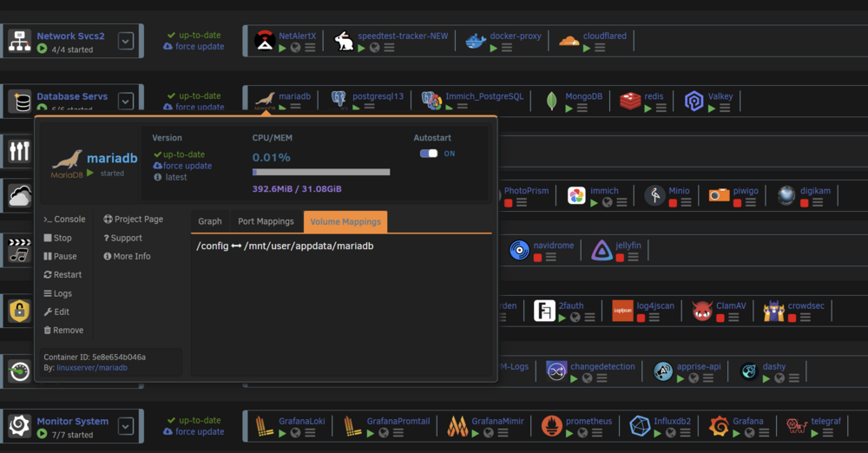
Task: Open the telegraf menu lines icon
Action: [x=827, y=433]
